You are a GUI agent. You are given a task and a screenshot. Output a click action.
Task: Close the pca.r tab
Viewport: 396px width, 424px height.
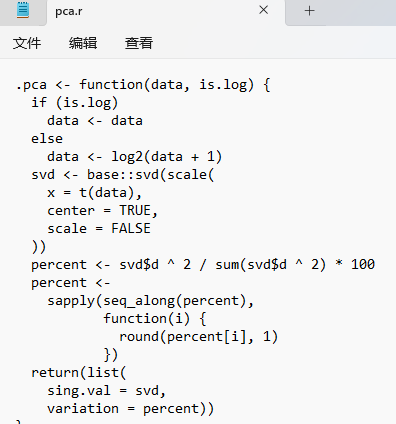[x=264, y=10]
